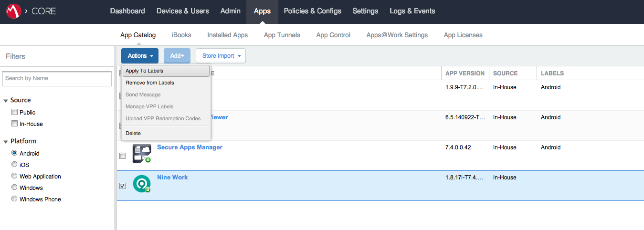Click the Secure Apps Manager app icon
644x230 pixels.
point(142,154)
